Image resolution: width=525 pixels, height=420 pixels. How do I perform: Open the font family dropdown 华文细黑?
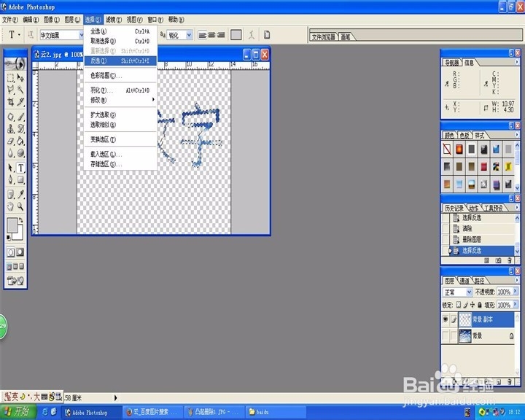pyautogui.click(x=81, y=35)
